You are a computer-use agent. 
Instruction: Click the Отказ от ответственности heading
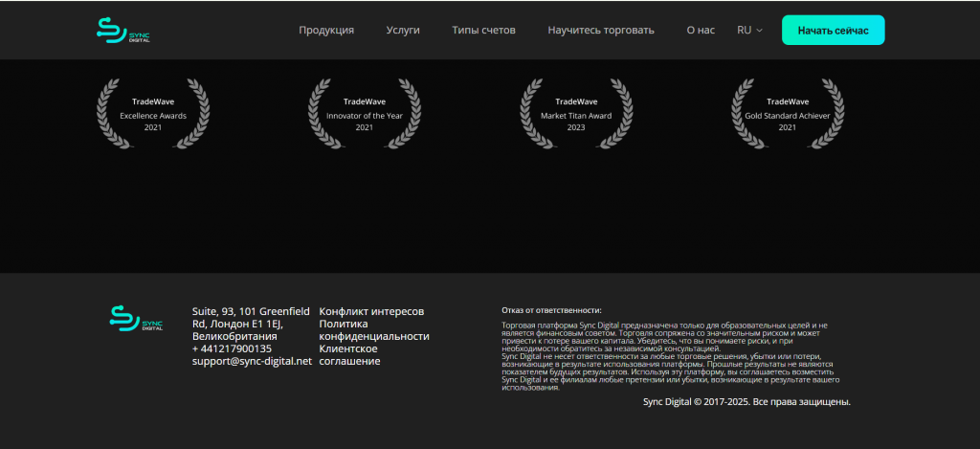(x=552, y=311)
